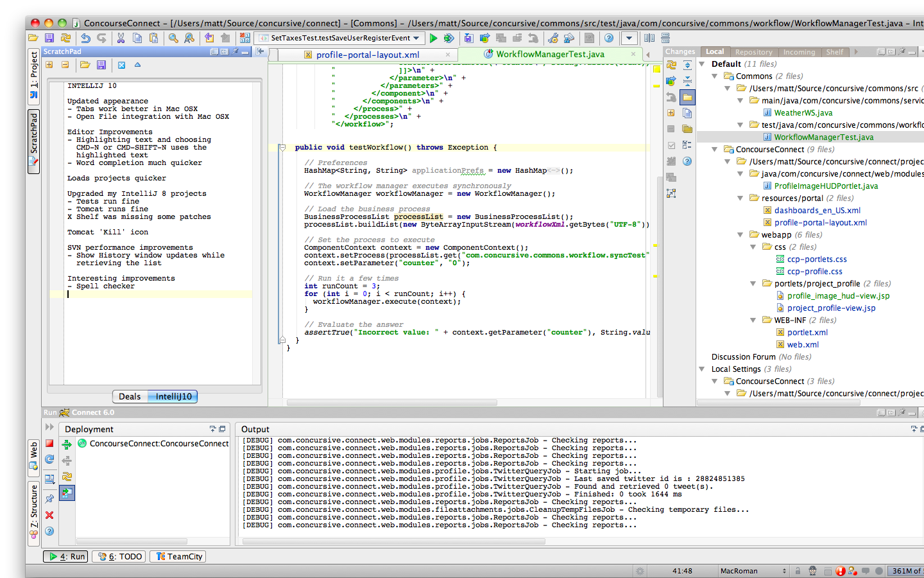Viewport: 924px width, 578px height.
Task: Click the editor horizontal scrollbar
Action: click(391, 403)
